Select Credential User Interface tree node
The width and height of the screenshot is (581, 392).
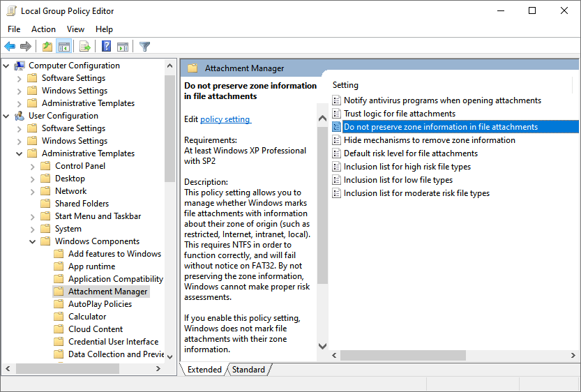point(114,342)
